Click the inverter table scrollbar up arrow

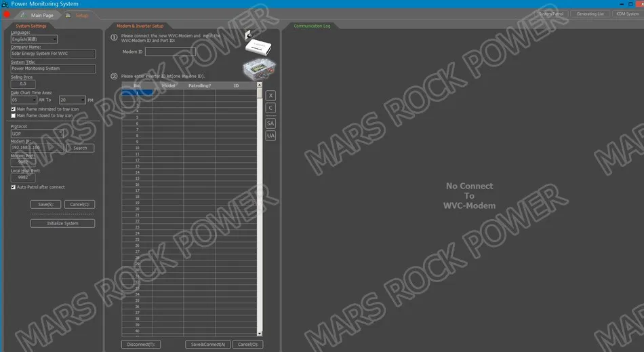point(259,85)
